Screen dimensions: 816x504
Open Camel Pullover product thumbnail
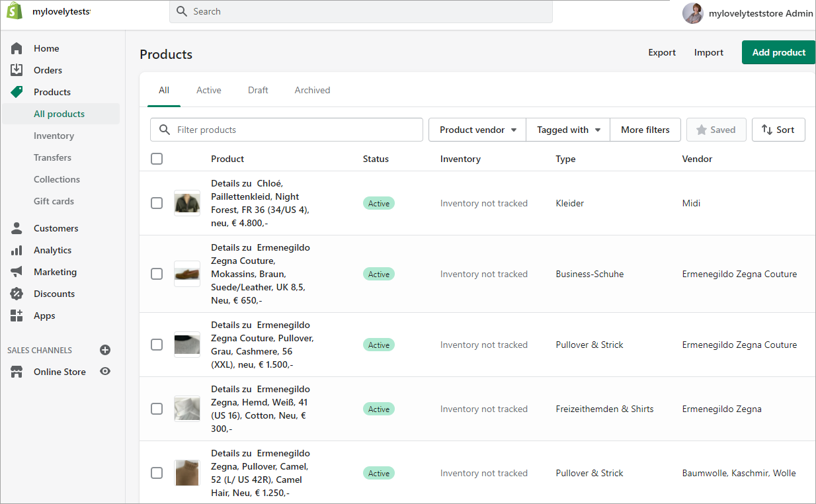(187, 473)
